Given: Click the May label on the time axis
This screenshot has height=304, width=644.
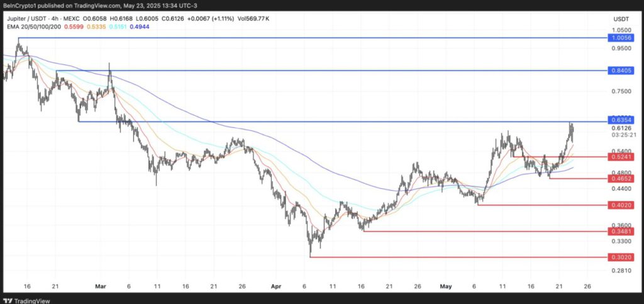Looking at the screenshot, I should (446, 286).
